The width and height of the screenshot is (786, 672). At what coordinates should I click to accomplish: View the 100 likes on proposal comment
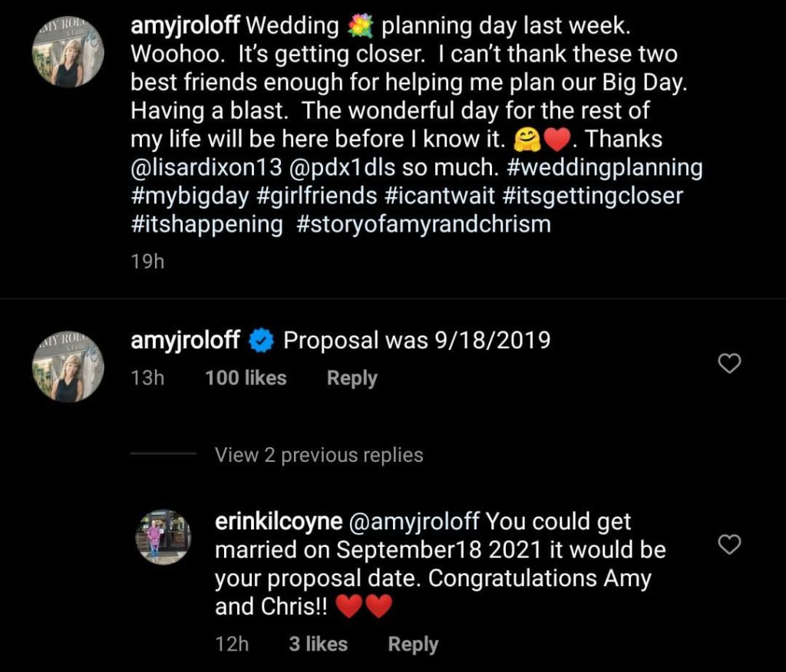pos(246,378)
